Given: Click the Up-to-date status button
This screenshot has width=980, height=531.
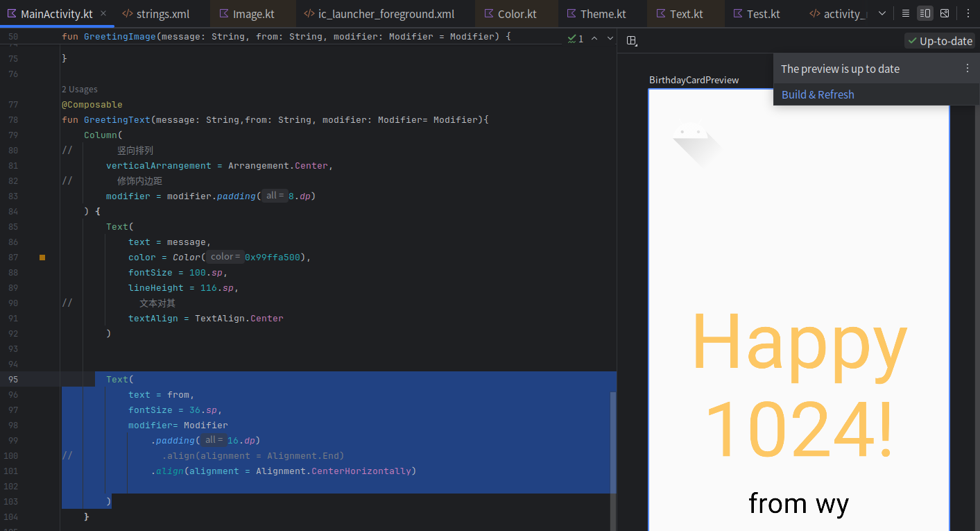Looking at the screenshot, I should [x=940, y=41].
